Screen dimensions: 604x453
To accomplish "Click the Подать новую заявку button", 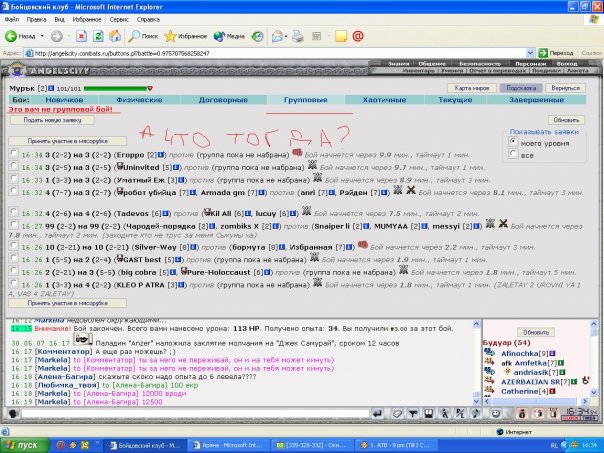I will (52, 120).
